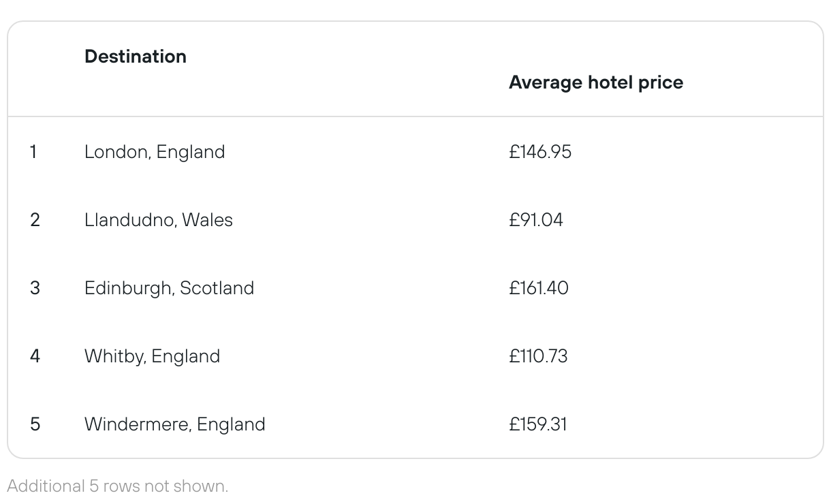Select the Llandudno, Wales destination
Viewport: 831px width, 504px height.
pyautogui.click(x=159, y=220)
